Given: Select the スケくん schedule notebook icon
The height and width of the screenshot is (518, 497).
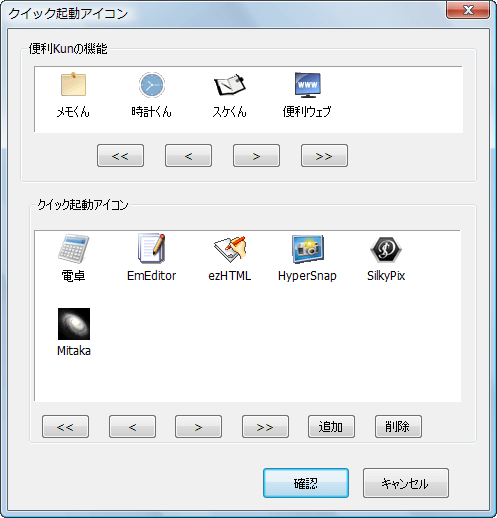Looking at the screenshot, I should [229, 85].
